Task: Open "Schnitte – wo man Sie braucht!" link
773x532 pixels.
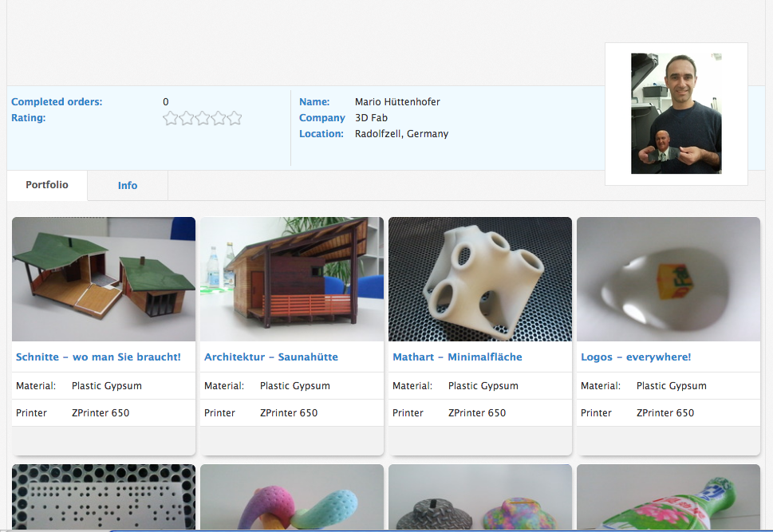Action: point(98,357)
